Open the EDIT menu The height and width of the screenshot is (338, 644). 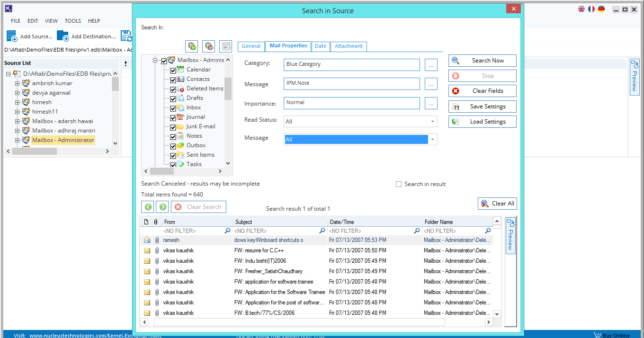33,21
